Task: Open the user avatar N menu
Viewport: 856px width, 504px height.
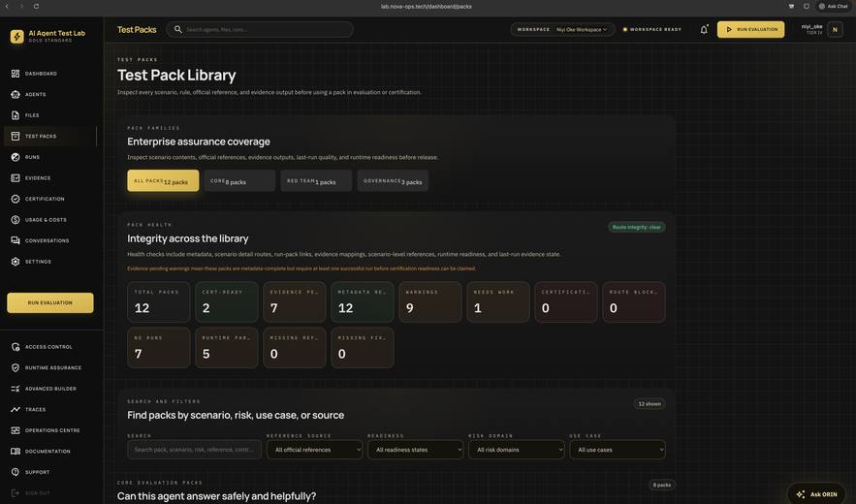Action: coord(835,29)
